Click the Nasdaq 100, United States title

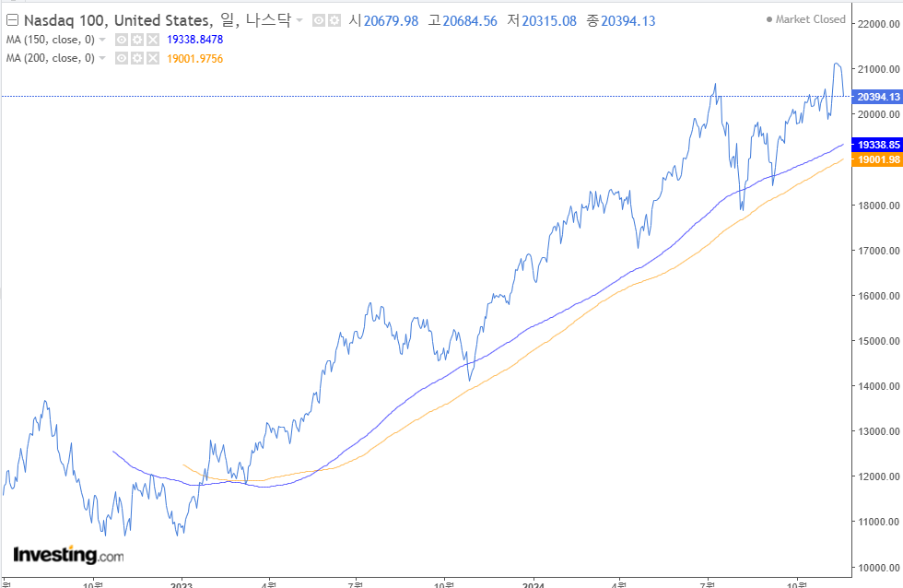tap(118, 20)
